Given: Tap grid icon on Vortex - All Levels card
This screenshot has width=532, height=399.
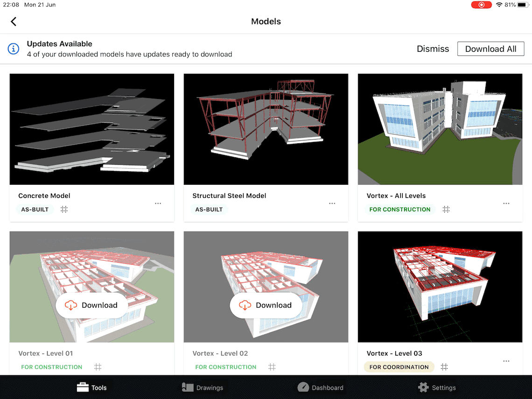Looking at the screenshot, I should [446, 210].
